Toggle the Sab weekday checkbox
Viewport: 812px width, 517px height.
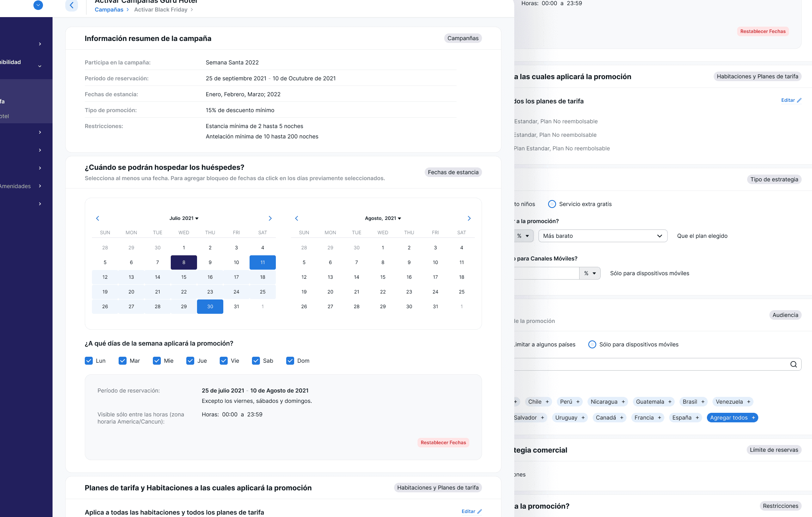(x=256, y=361)
